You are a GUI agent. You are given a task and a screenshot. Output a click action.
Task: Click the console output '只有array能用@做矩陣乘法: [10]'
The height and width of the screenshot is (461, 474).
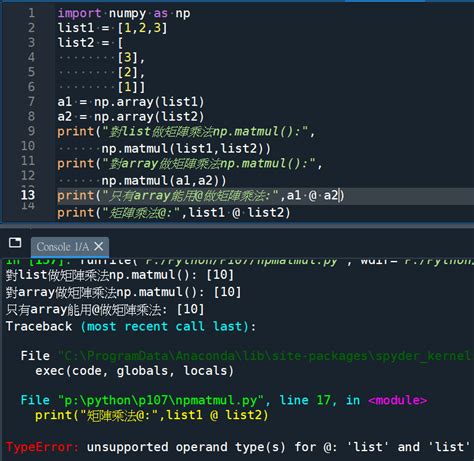105,310
